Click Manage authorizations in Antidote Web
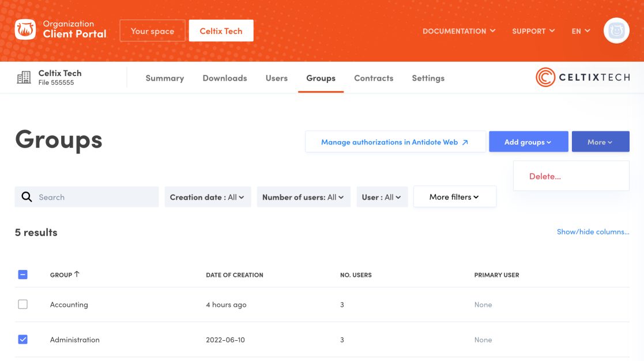Image resolution: width=644 pixels, height=361 pixels. (x=389, y=142)
